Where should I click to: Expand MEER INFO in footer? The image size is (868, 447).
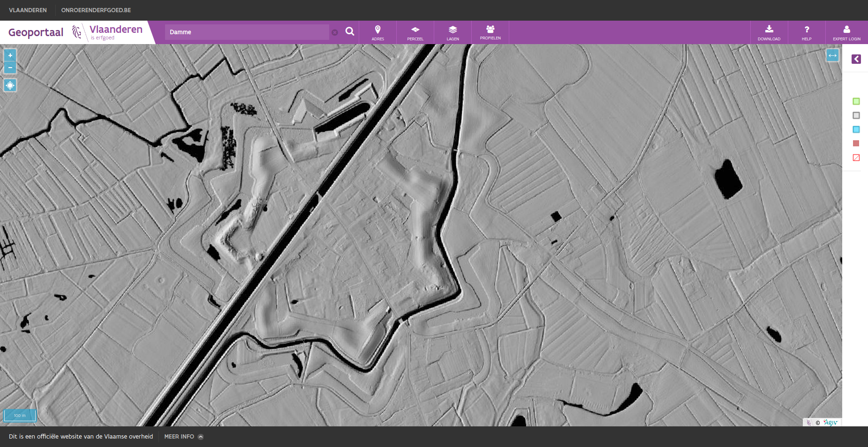[x=183, y=437]
